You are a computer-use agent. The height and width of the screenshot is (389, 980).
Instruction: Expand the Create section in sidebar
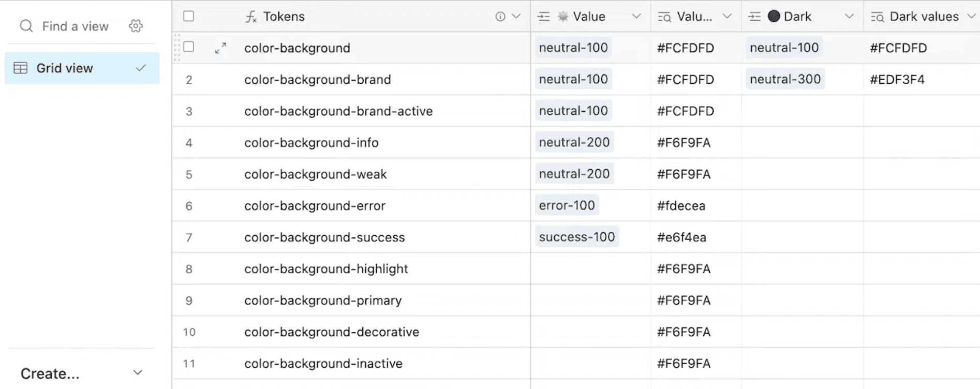[137, 372]
